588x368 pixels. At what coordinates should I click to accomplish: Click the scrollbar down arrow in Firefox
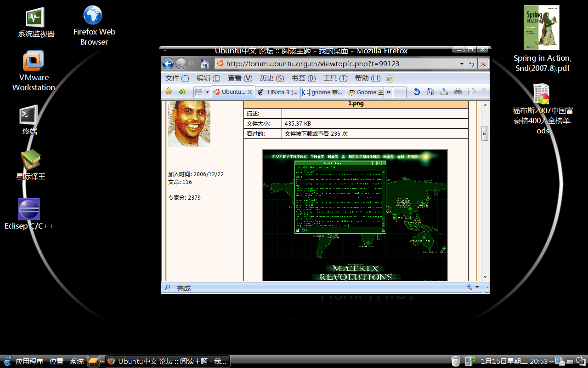click(485, 277)
